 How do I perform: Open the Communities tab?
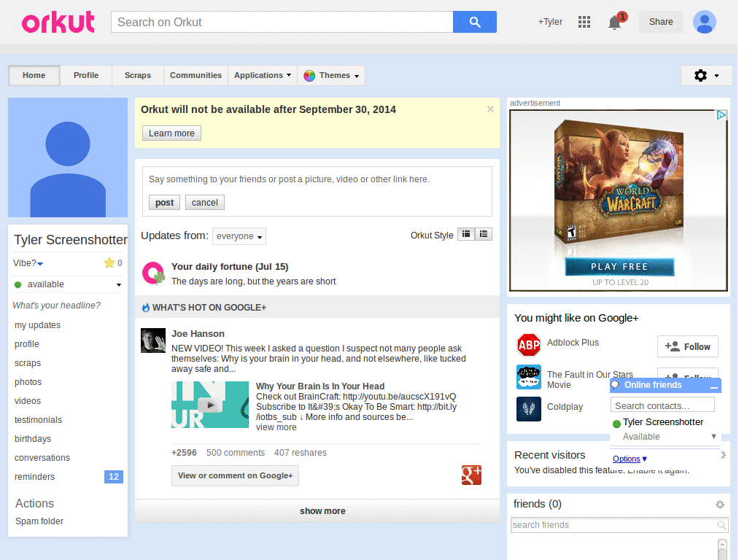click(196, 75)
